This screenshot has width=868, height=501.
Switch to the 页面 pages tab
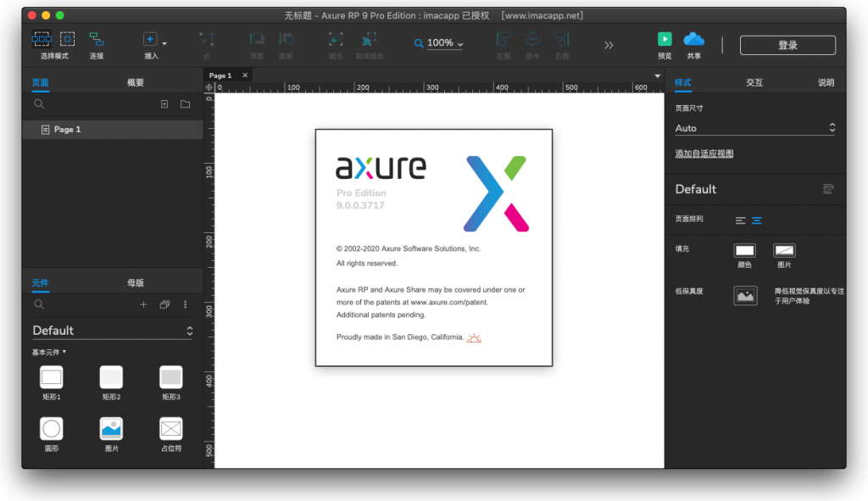[x=41, y=82]
